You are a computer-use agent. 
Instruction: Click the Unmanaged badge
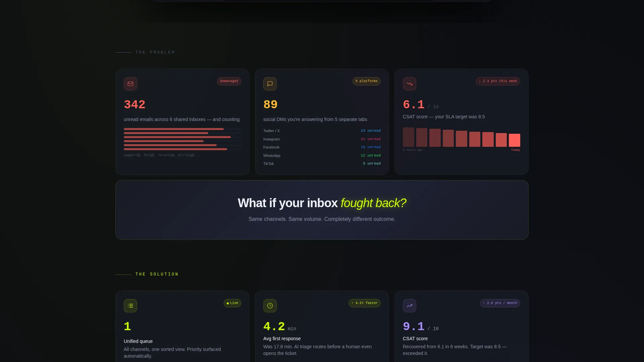click(229, 81)
